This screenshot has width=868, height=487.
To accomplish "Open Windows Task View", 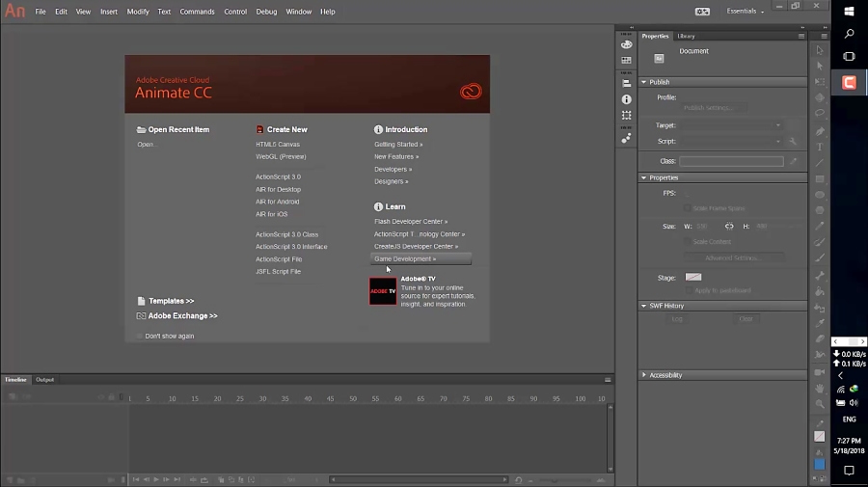I will tap(849, 57).
